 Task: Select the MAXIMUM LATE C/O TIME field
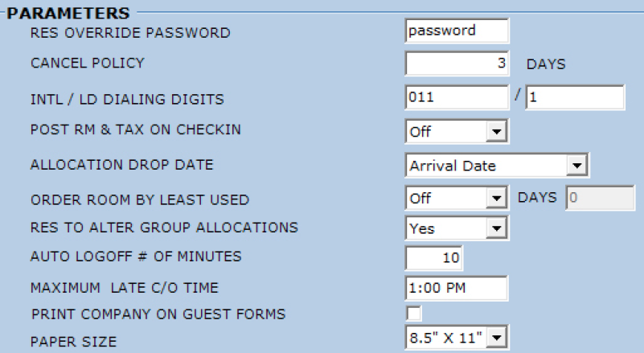457,288
